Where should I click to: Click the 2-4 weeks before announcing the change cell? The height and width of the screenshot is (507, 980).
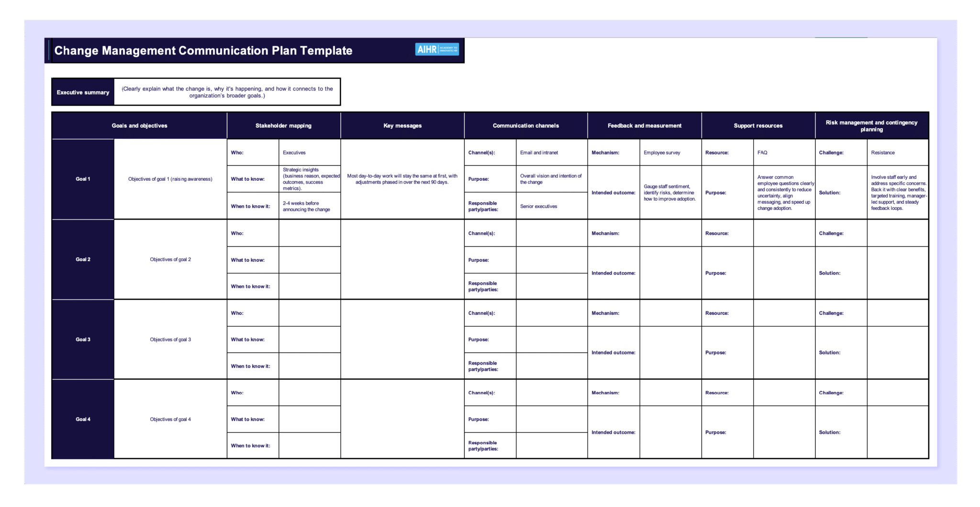pyautogui.click(x=310, y=206)
